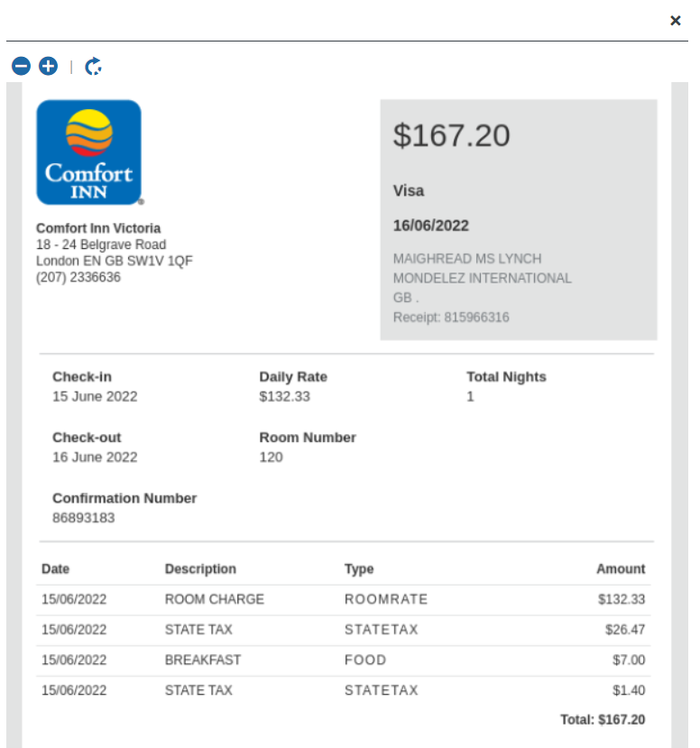Click the $1.40 state tax amount
700x748 pixels.
[x=629, y=690]
